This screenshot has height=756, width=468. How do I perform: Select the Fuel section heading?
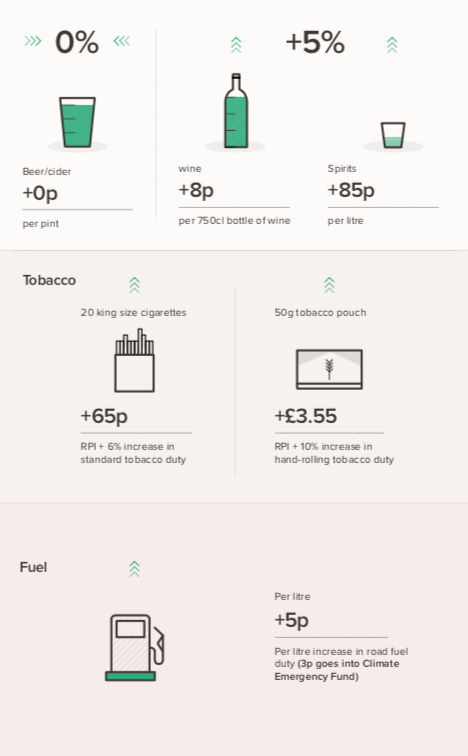[x=33, y=567]
